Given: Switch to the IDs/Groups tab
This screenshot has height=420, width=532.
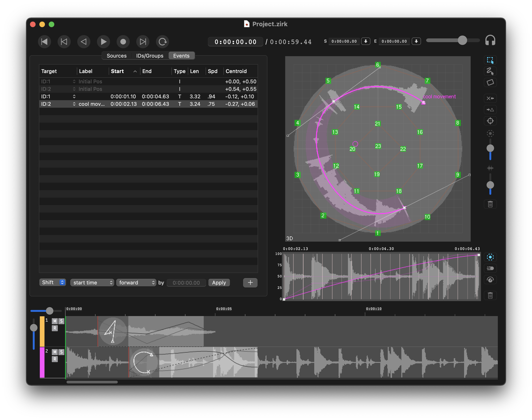Looking at the screenshot, I should pos(150,56).
